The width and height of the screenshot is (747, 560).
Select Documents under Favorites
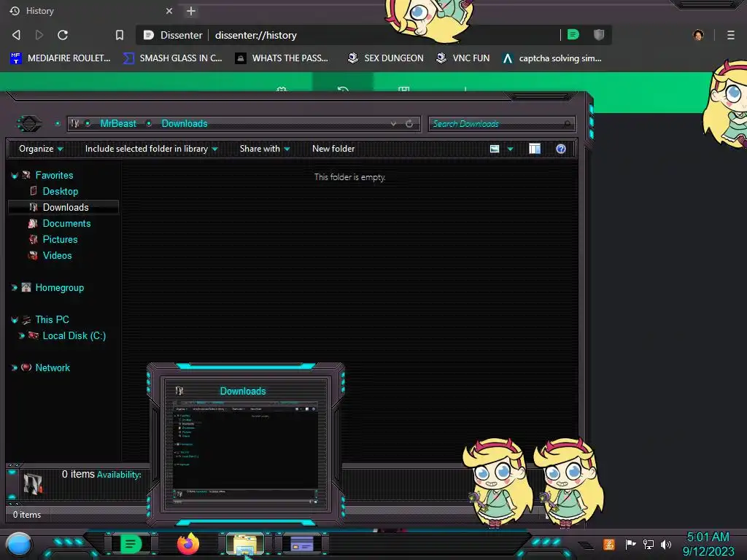click(66, 223)
